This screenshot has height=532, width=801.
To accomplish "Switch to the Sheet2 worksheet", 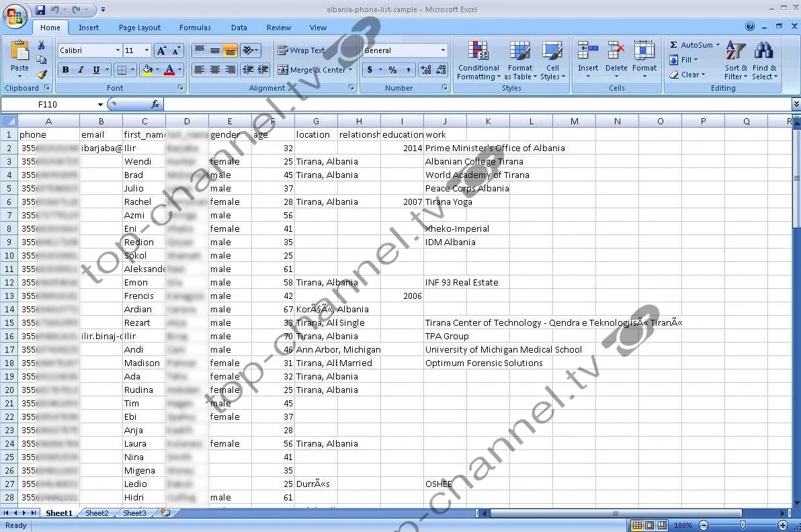I will pos(97,513).
